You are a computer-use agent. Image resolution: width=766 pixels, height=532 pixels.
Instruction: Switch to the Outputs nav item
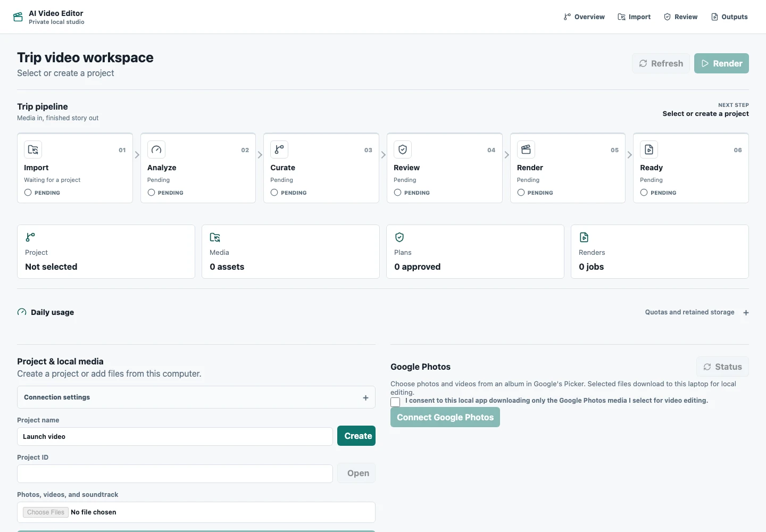[x=729, y=17]
